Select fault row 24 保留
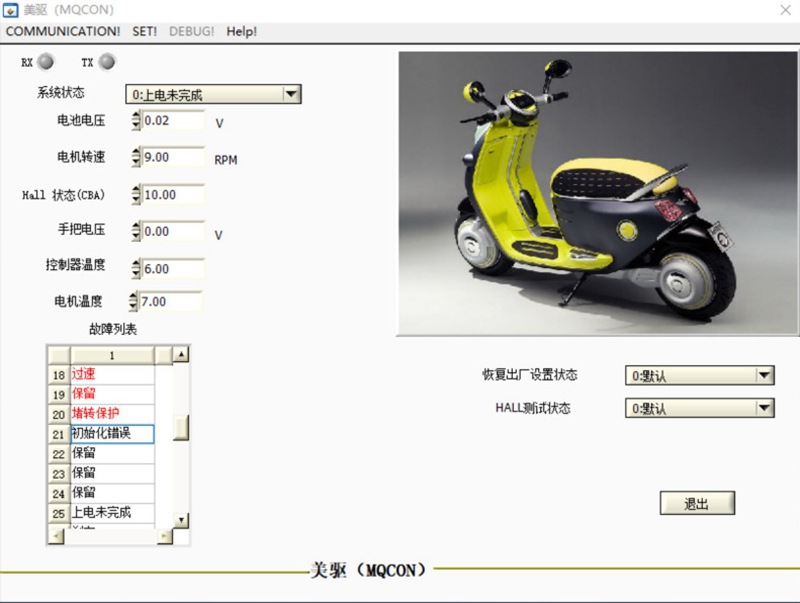The height and width of the screenshot is (603, 800). click(112, 493)
